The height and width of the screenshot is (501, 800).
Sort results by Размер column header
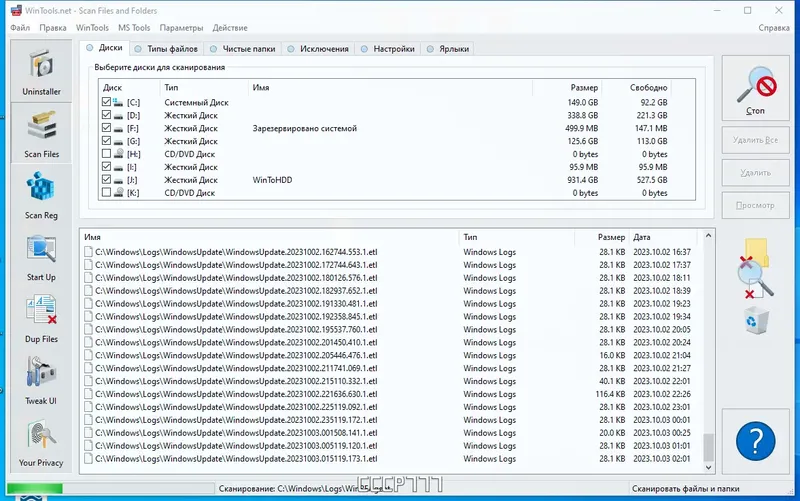click(x=602, y=237)
